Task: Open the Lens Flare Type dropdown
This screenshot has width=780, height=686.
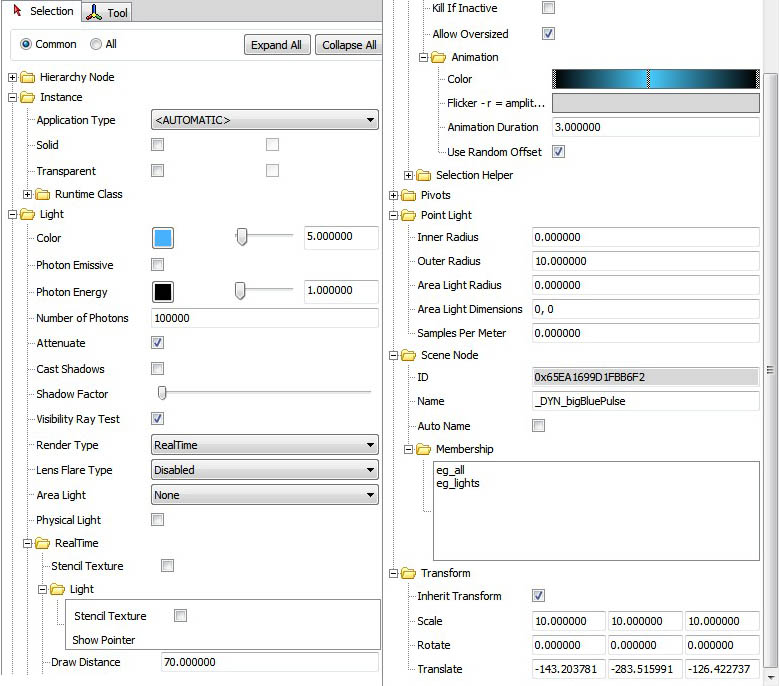Action: click(x=265, y=470)
